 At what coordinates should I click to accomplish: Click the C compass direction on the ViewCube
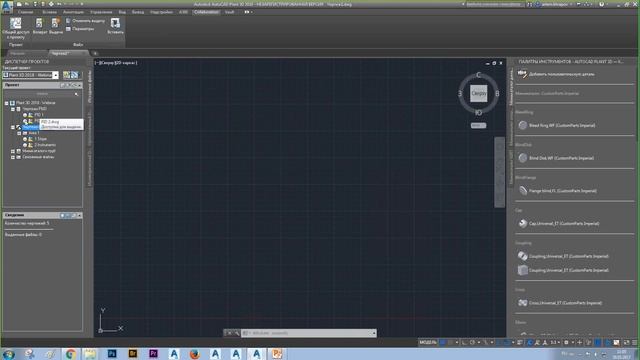(478, 75)
